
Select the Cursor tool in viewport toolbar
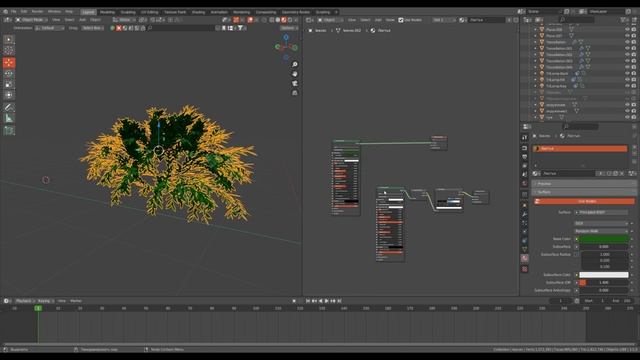tap(9, 50)
